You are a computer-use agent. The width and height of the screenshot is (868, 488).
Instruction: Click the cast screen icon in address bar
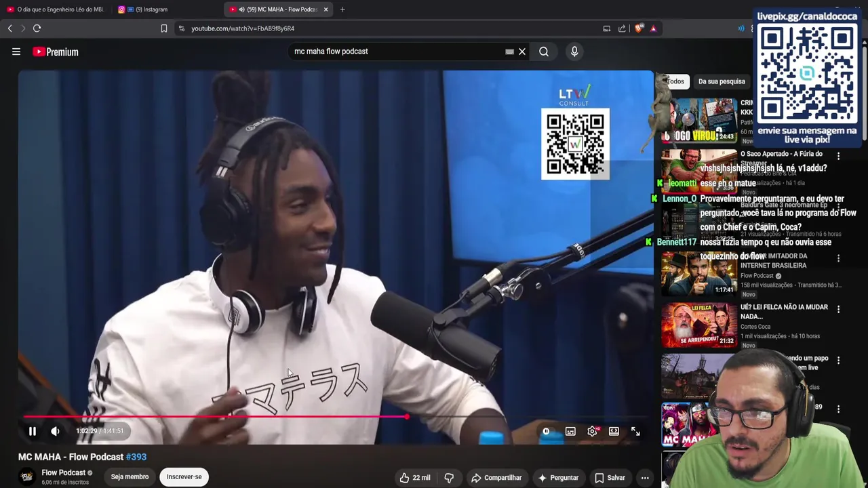(x=606, y=28)
